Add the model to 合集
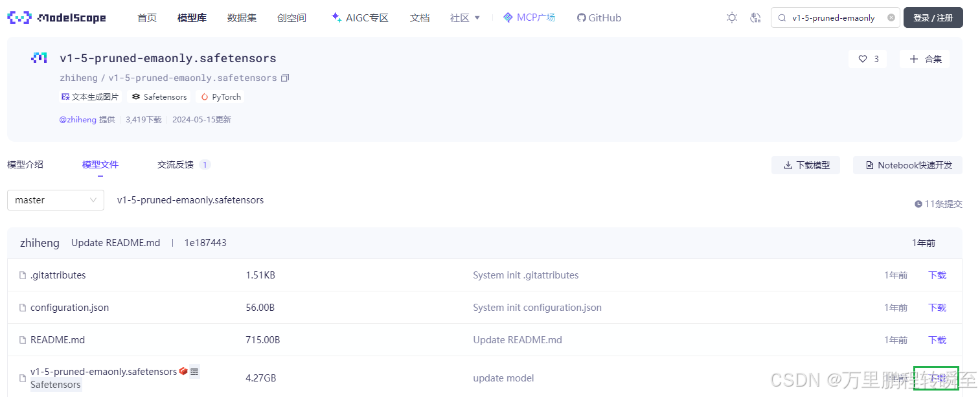 (x=925, y=59)
